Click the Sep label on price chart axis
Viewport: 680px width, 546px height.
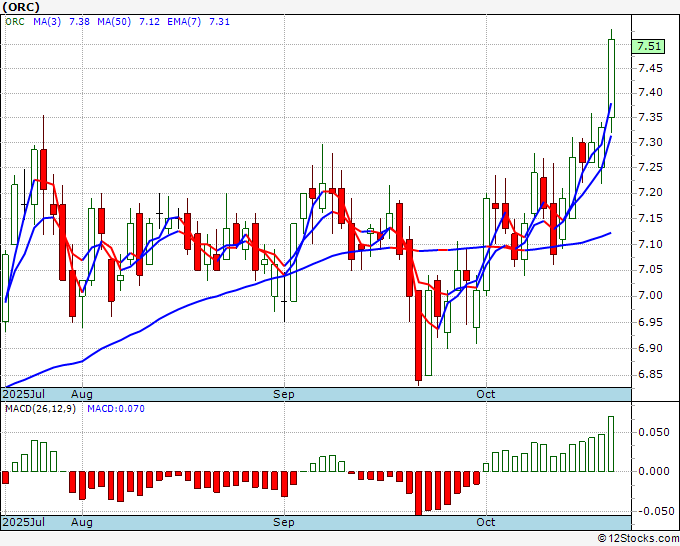tap(284, 394)
